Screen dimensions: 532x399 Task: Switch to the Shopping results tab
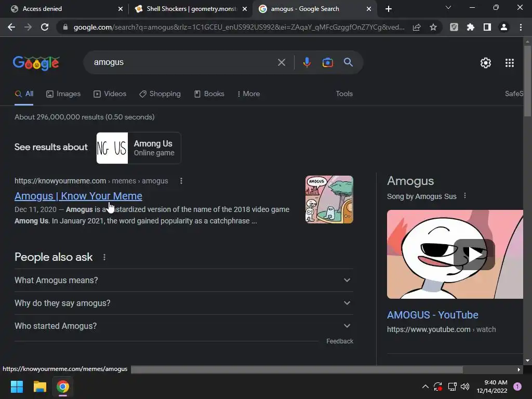coord(160,94)
